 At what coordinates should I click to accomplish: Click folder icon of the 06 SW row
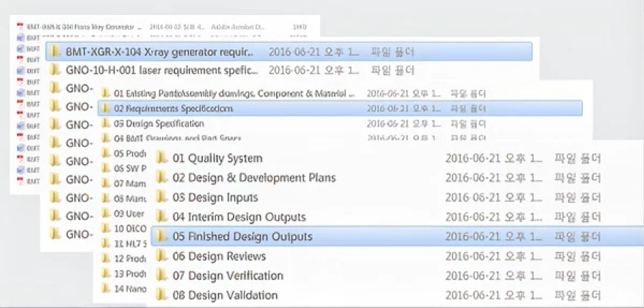pos(106,168)
